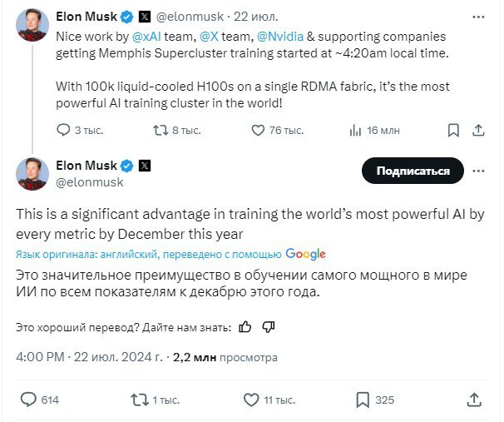
Task: Repost the top tweet with 8 тыс. reposts
Action: [161, 130]
